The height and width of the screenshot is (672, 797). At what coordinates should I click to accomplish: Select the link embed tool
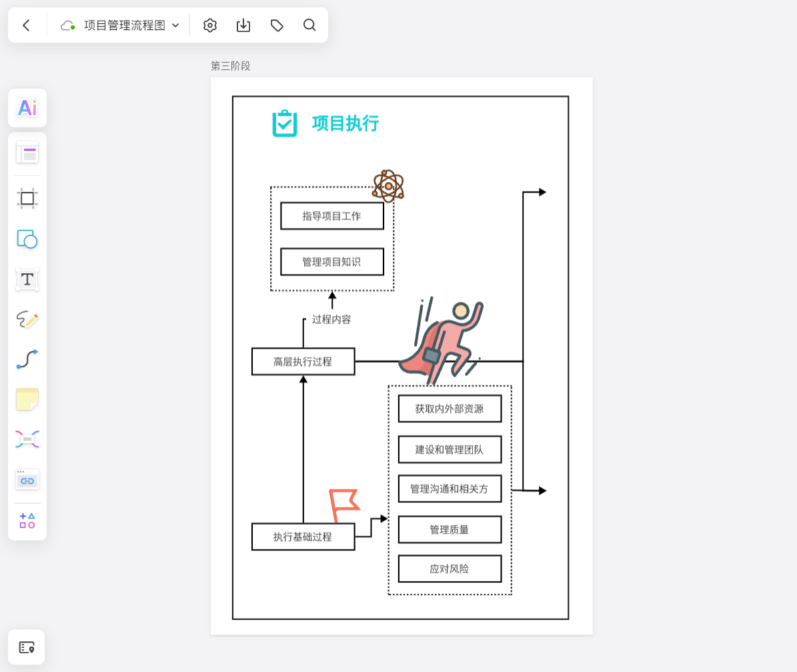pos(27,479)
